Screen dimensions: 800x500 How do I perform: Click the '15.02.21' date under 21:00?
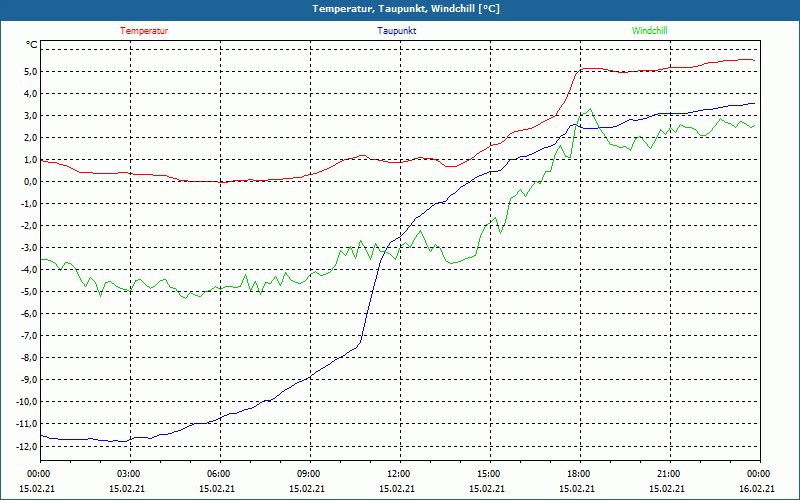[666, 488]
